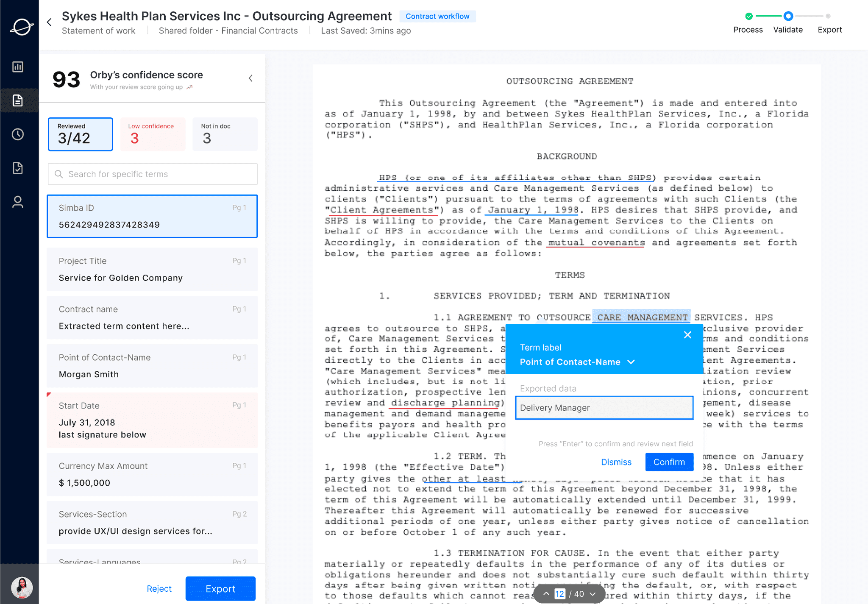
Task: Go to previous page with up chevron
Action: click(546, 594)
